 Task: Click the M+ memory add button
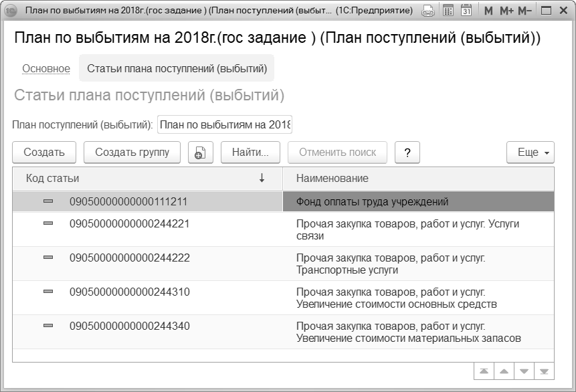point(507,11)
